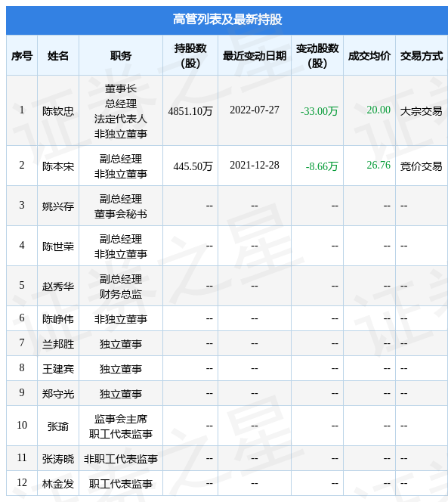The width and height of the screenshot is (448, 502).
Task: Click serial number 10 in 张瑜's row
Action: pyautogui.click(x=22, y=425)
